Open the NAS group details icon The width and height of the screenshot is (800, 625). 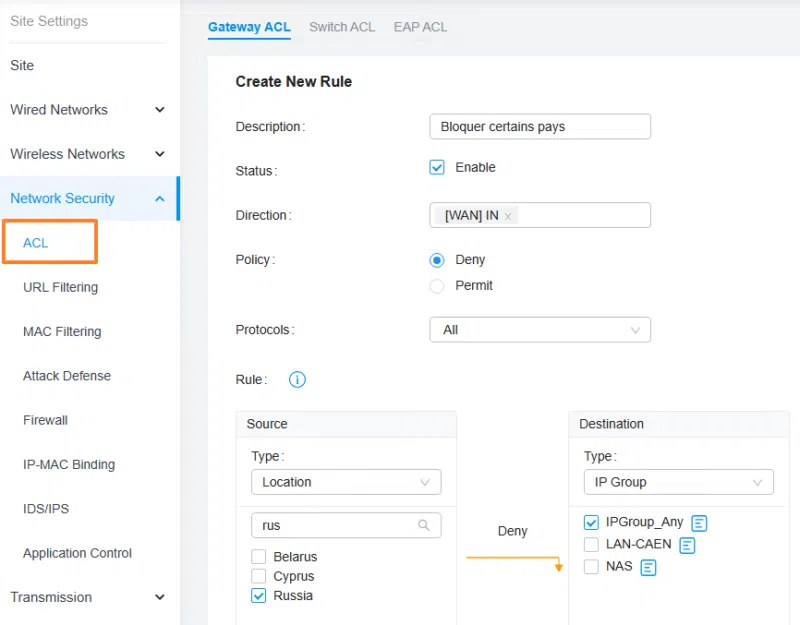[647, 567]
